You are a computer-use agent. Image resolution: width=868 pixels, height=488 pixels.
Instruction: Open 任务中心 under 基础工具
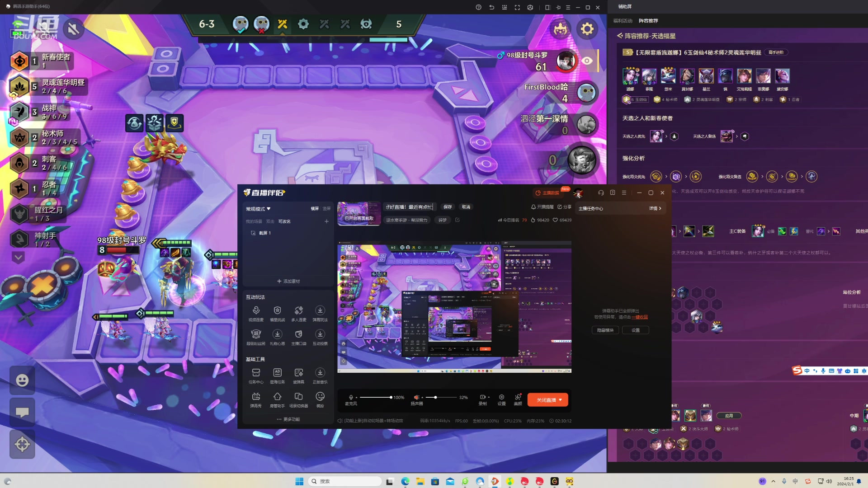pyautogui.click(x=256, y=375)
